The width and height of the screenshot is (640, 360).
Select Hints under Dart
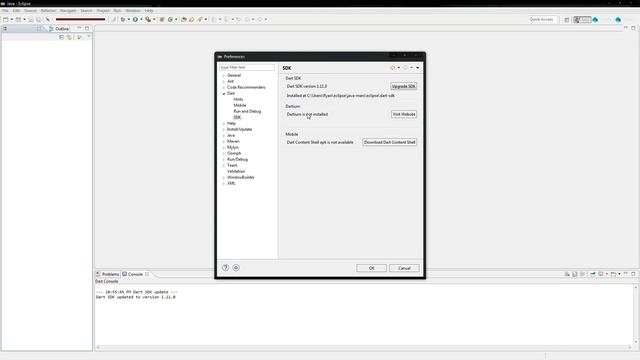pyautogui.click(x=238, y=99)
